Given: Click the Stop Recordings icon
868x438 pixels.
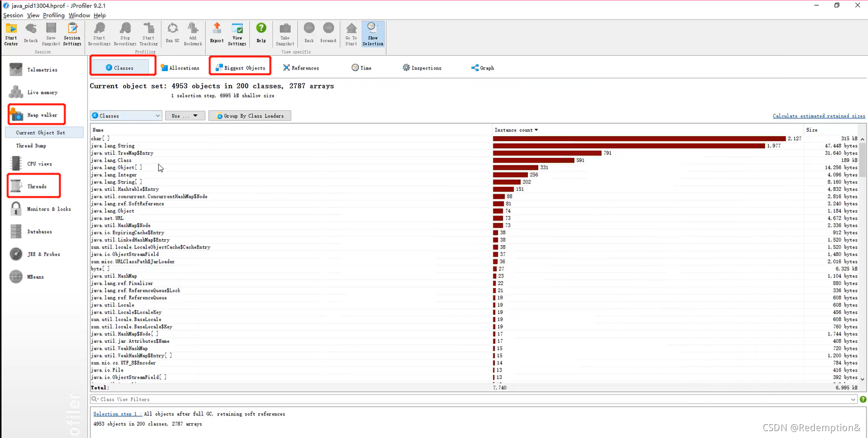Looking at the screenshot, I should (125, 34).
